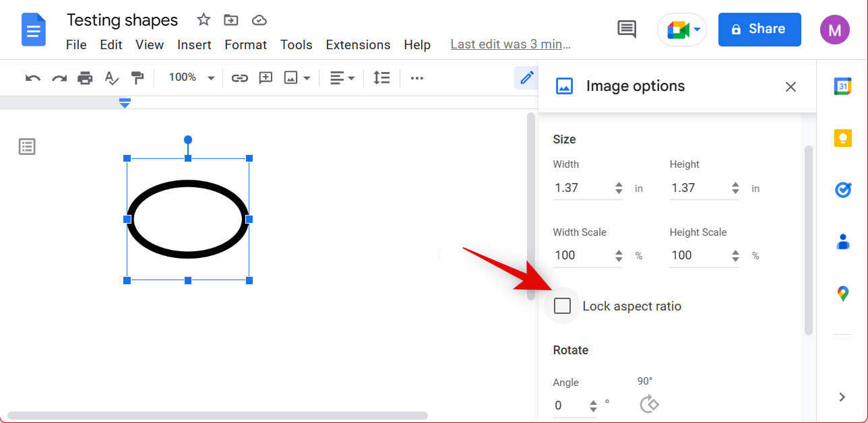Enable Lock aspect ratio checkbox
The height and width of the screenshot is (423, 868).
click(x=562, y=306)
